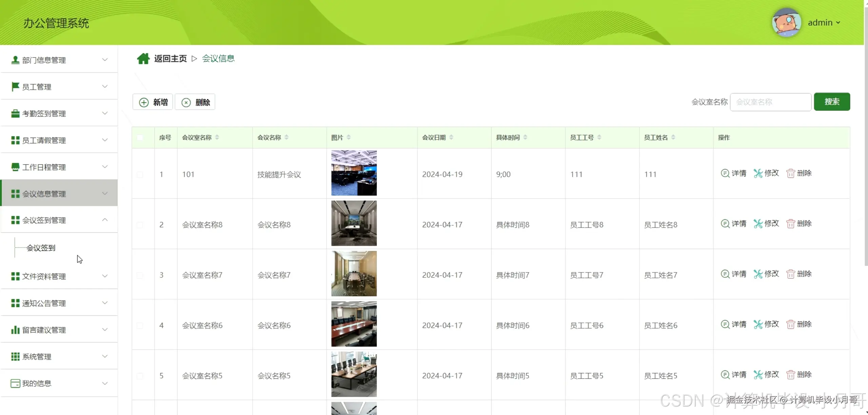This screenshot has width=868, height=415.
Task: Click the edit tools icon for 会议名称8
Action: click(758, 224)
